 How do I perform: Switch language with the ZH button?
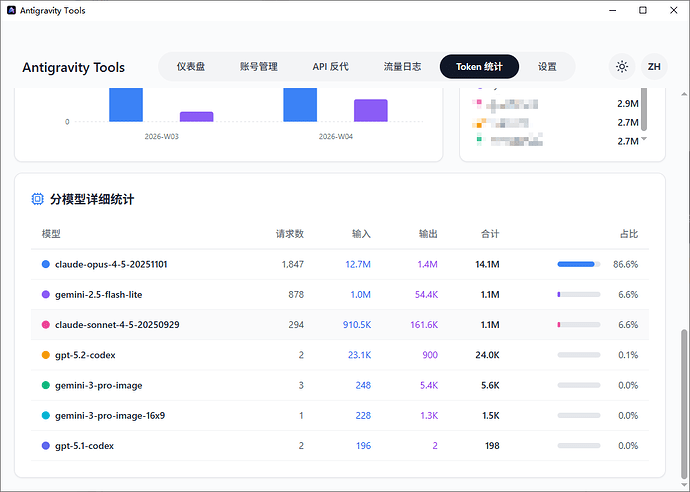point(654,66)
